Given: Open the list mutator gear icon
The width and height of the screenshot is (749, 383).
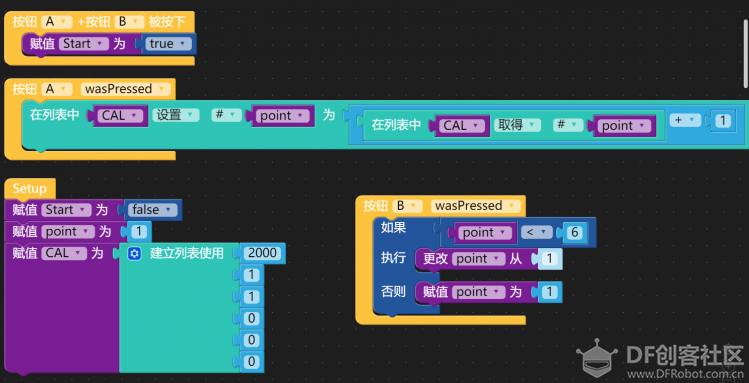Looking at the screenshot, I should 134,254.
